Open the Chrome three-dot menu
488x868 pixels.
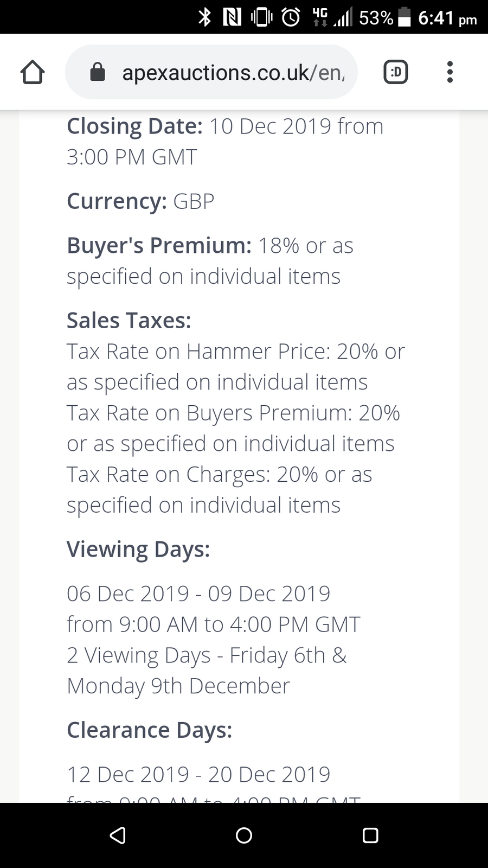coord(450,72)
